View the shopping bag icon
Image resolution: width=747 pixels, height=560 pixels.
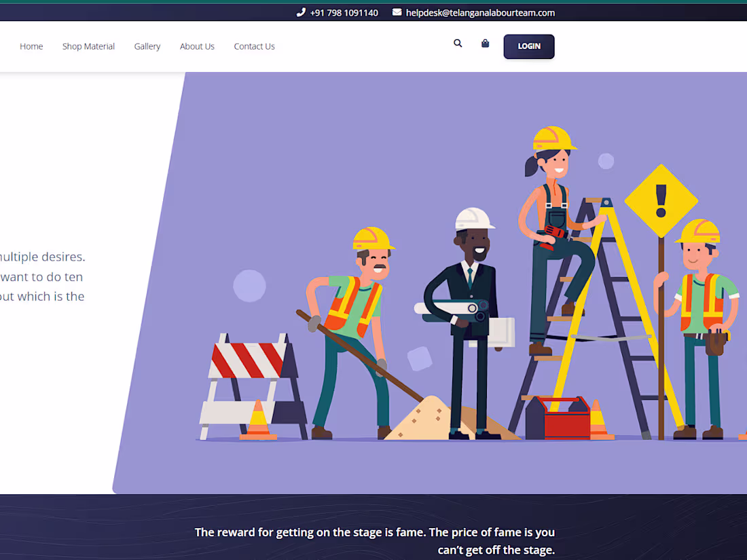[x=485, y=43]
